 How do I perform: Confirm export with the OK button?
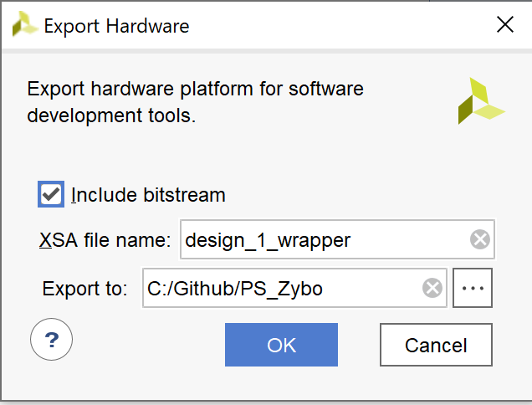click(281, 345)
